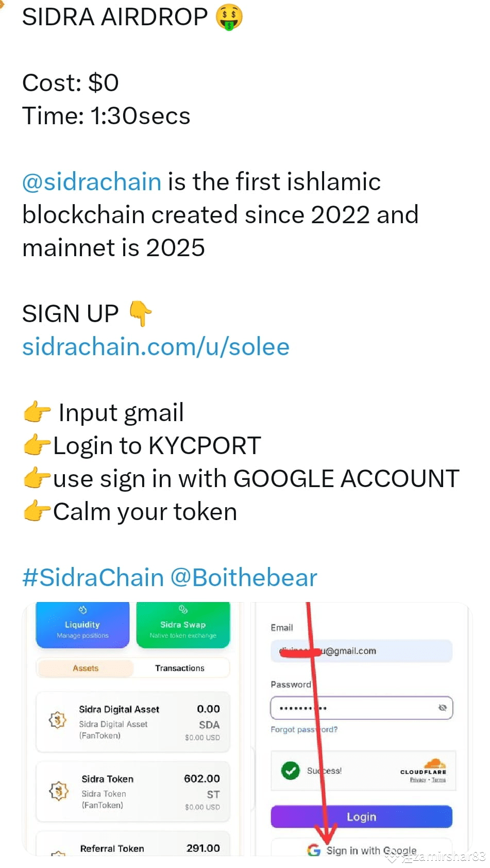Select the Liquidity manage positions icon

click(82, 610)
